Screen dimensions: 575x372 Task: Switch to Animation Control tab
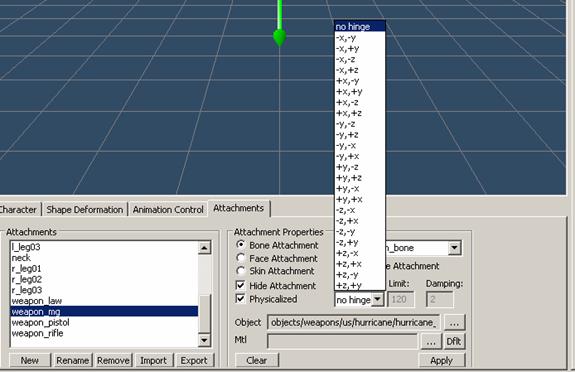[x=168, y=209]
